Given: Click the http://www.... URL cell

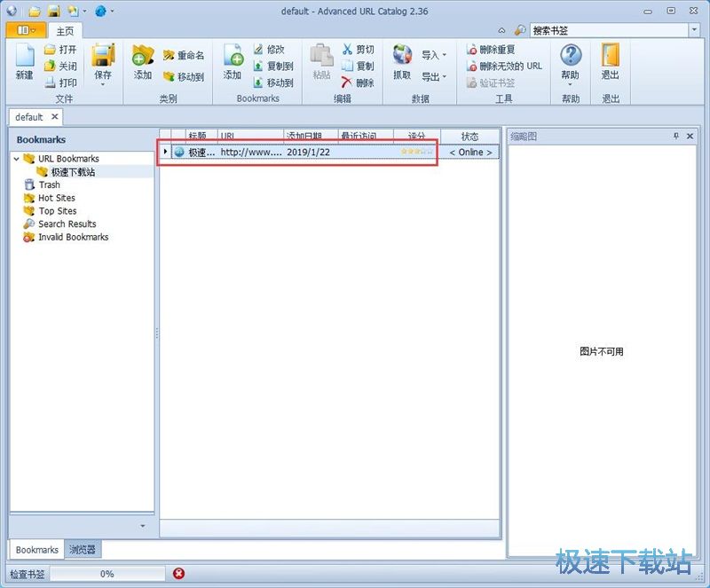Looking at the screenshot, I should pos(251,152).
